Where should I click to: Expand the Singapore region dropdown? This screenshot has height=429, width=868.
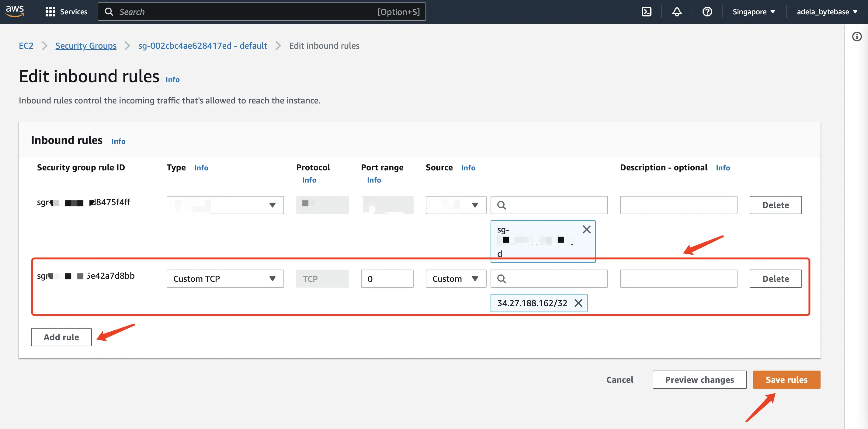click(x=754, y=12)
